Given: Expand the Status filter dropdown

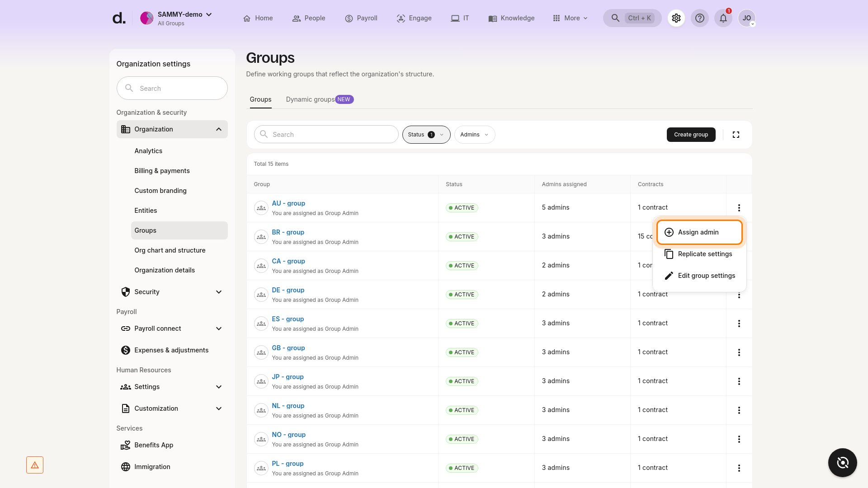Looking at the screenshot, I should coord(425,134).
